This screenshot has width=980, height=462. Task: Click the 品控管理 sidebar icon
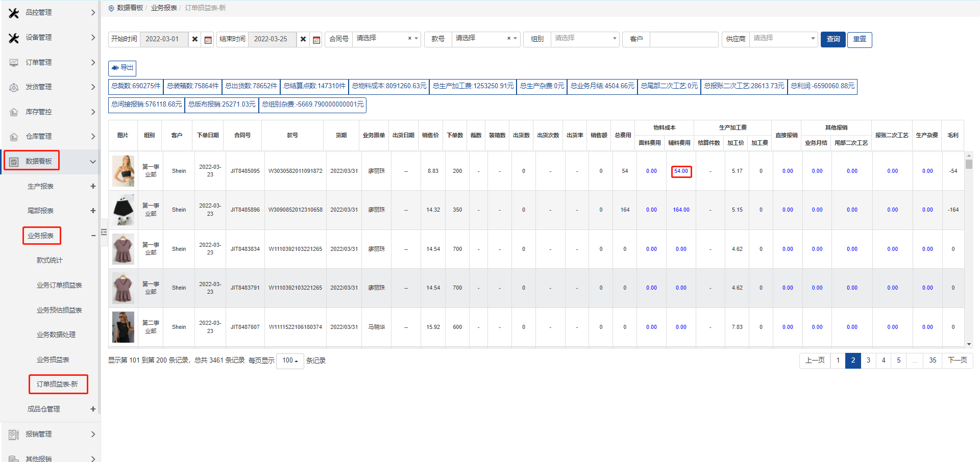(x=14, y=13)
